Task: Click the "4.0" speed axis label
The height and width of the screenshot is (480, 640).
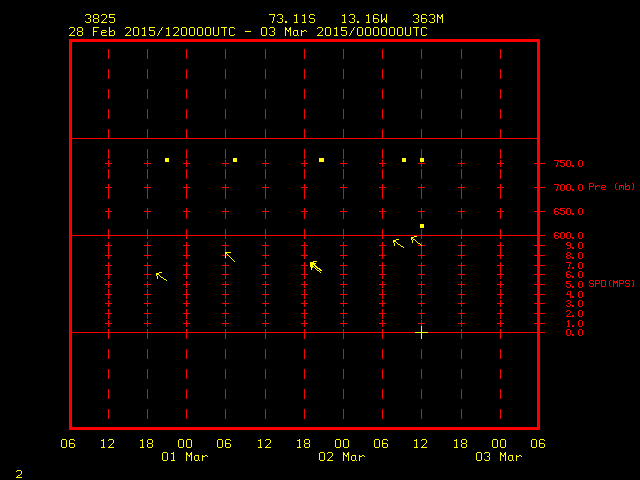Action: (x=575, y=294)
